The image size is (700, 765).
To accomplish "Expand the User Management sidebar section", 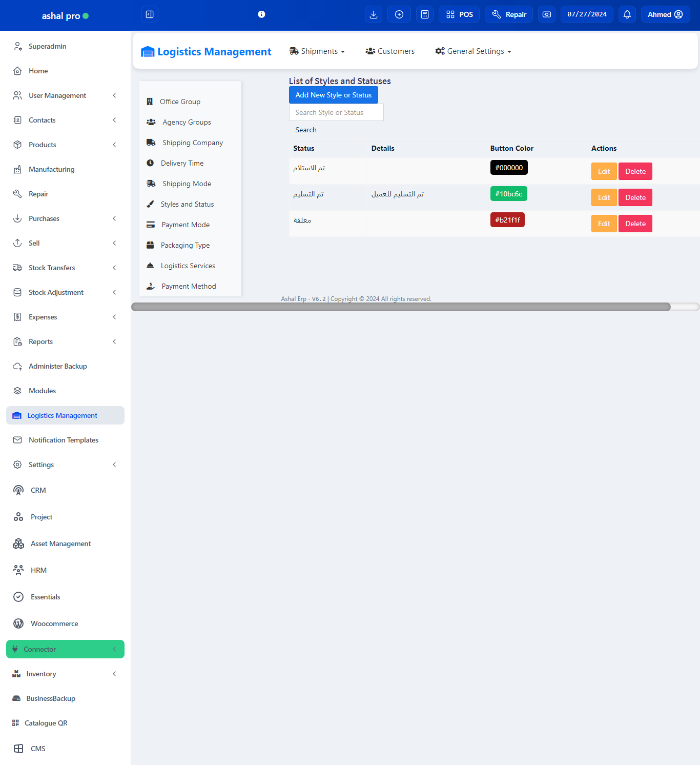I will tap(65, 95).
